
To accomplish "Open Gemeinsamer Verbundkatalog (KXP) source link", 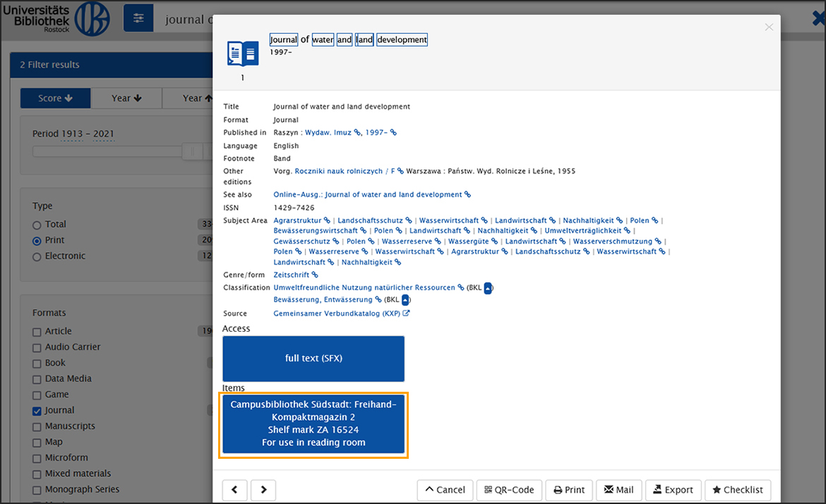I will 337,313.
